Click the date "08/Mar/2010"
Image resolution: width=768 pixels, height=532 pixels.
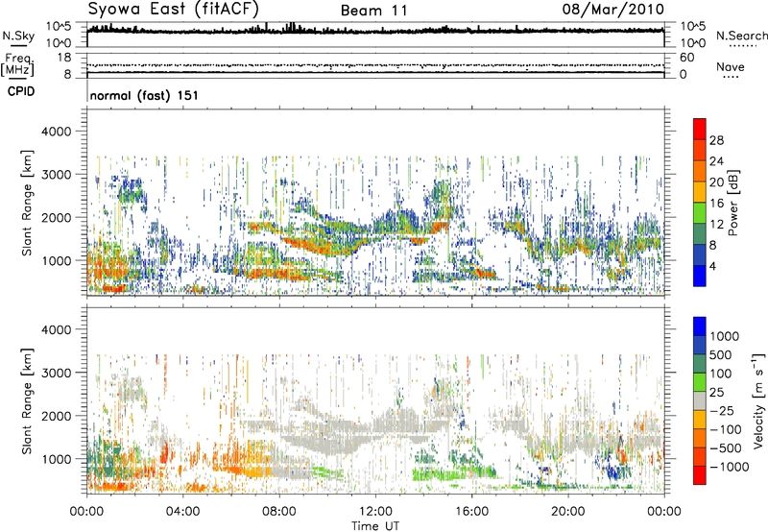613,10
